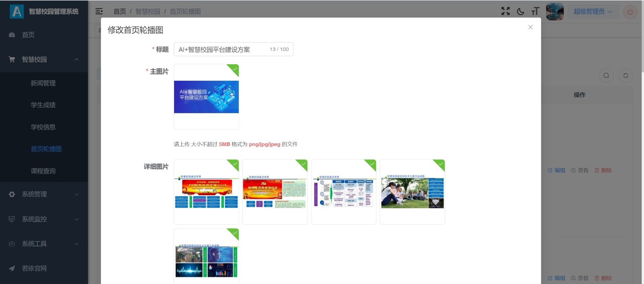Click the 系统监控 monitor icon
This screenshot has width=644, height=284.
12,219
